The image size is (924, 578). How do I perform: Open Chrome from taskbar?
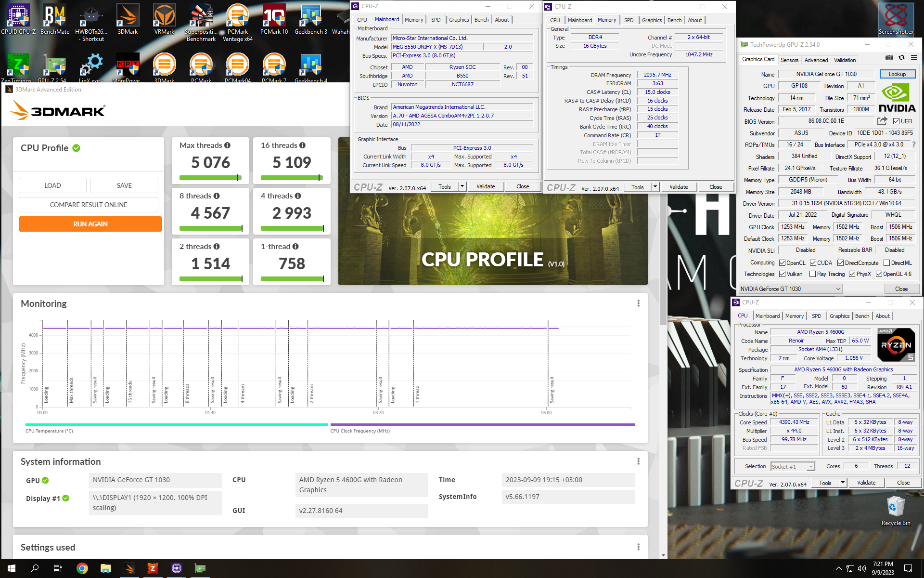tap(82, 568)
